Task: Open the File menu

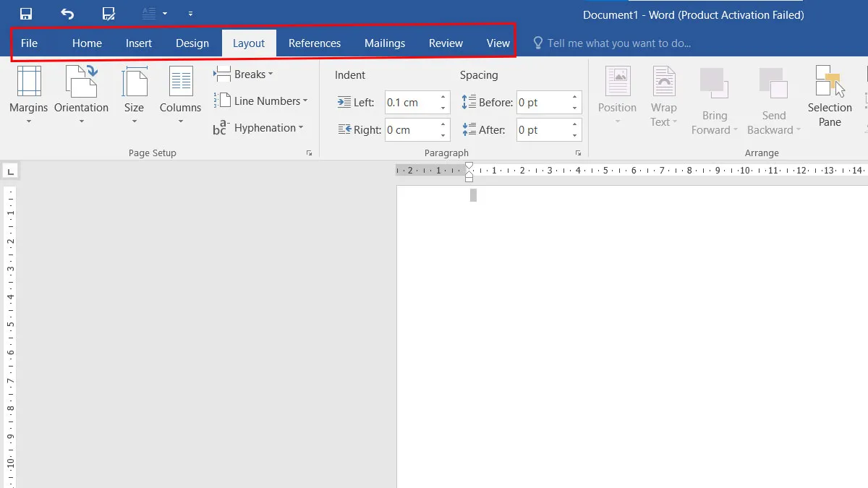Action: (29, 43)
